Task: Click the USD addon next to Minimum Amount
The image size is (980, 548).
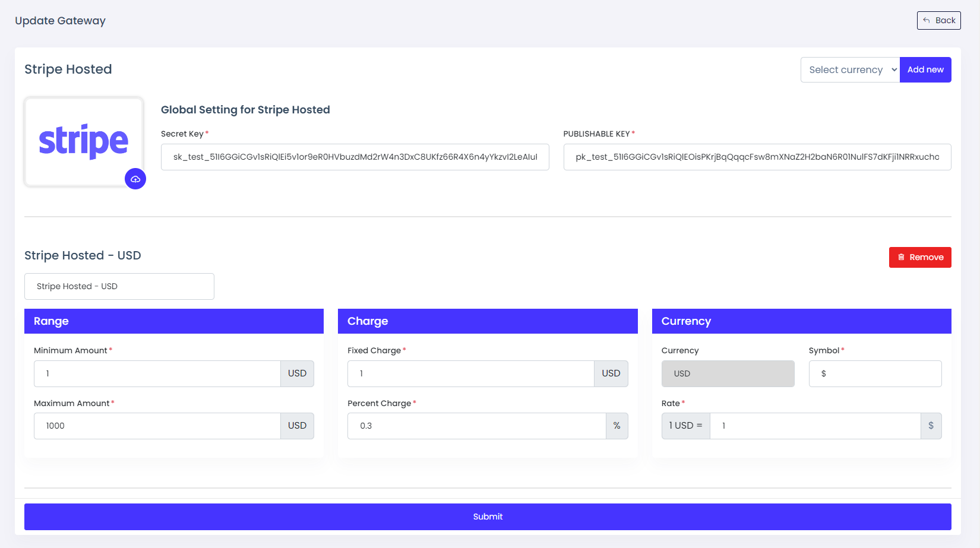Action: click(297, 373)
